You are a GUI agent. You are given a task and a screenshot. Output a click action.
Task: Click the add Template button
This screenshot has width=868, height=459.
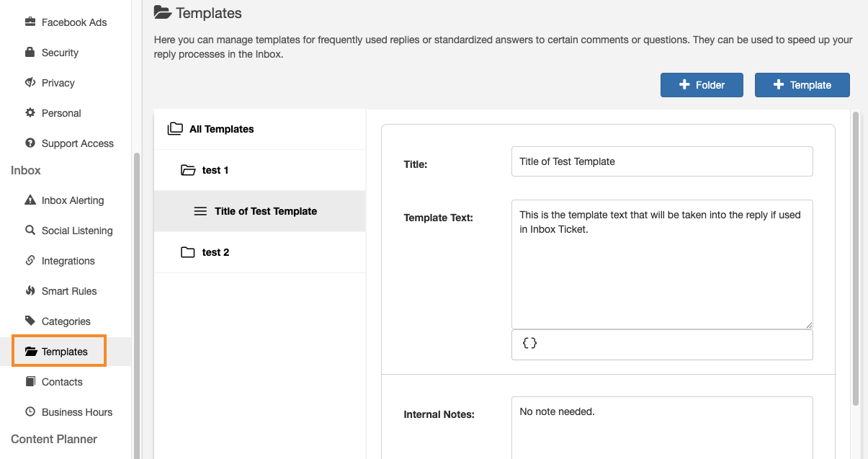(x=802, y=85)
